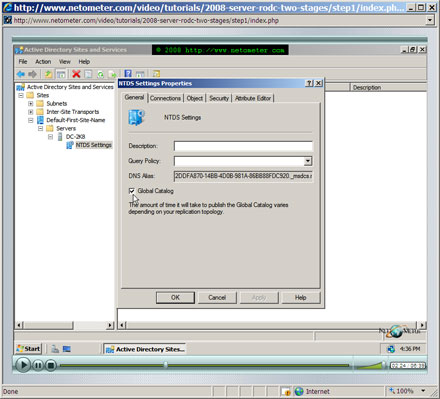Screen dimensions: 440x399
Task: Click the Internet zone globe icon
Action: tap(299, 391)
